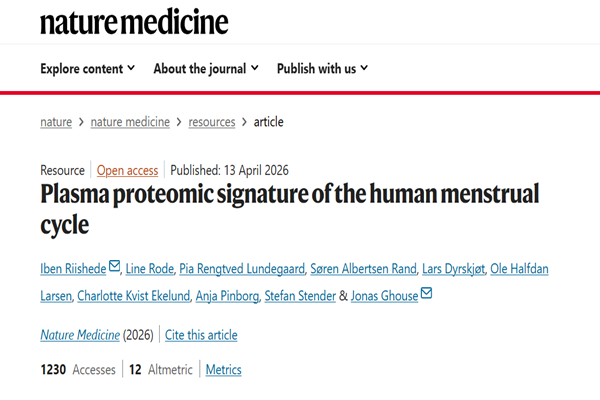Open Charlotte Kvist Ekelund author link
The width and height of the screenshot is (600, 400).
(x=136, y=294)
